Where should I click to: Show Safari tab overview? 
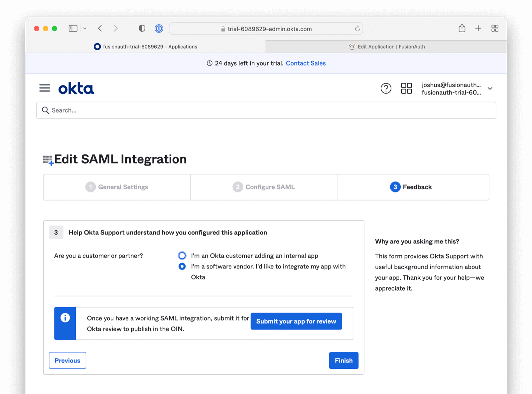495,28
